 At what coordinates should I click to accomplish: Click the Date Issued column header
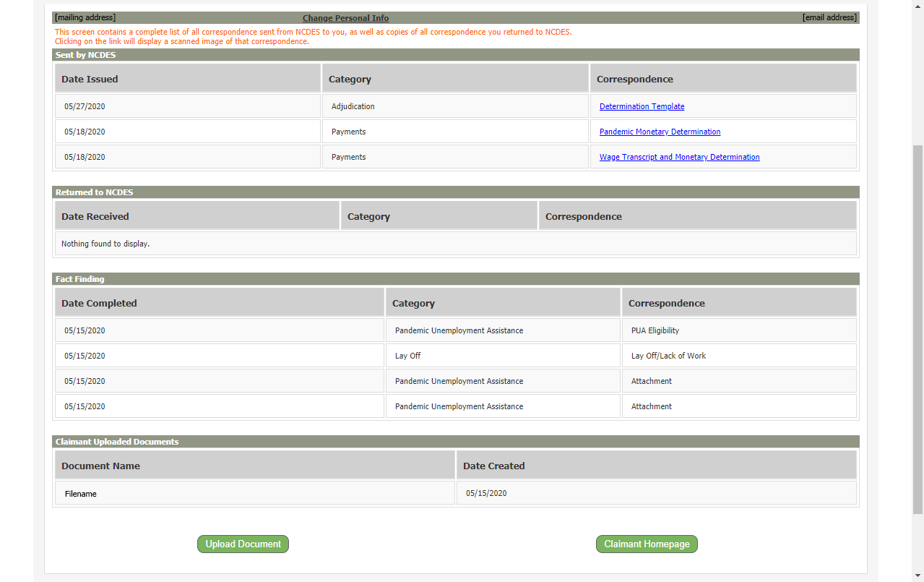click(x=90, y=79)
